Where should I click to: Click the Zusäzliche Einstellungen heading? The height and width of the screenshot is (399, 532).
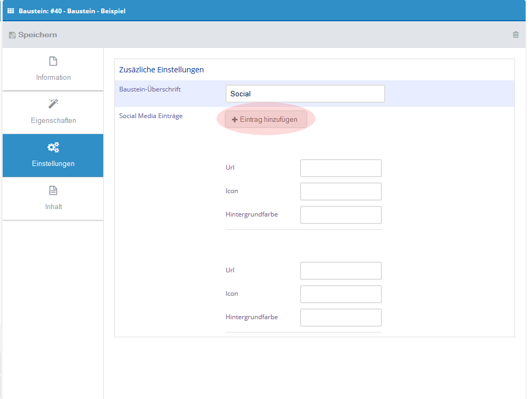[x=162, y=70]
